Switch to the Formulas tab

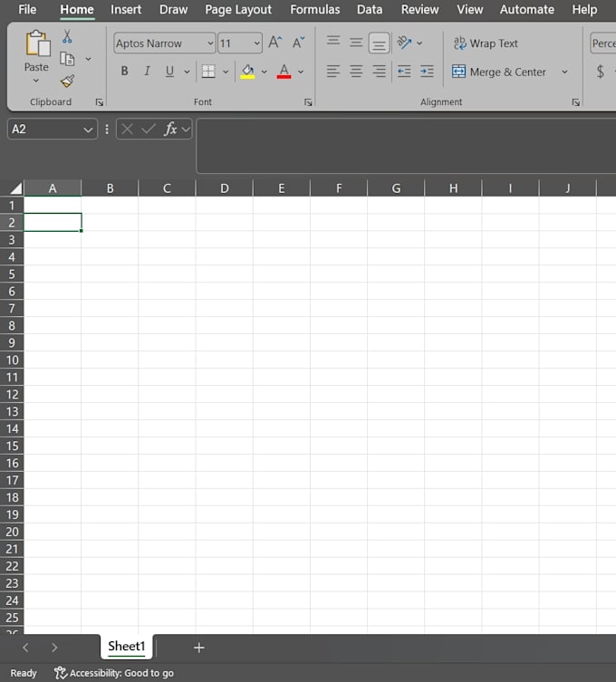click(x=315, y=9)
